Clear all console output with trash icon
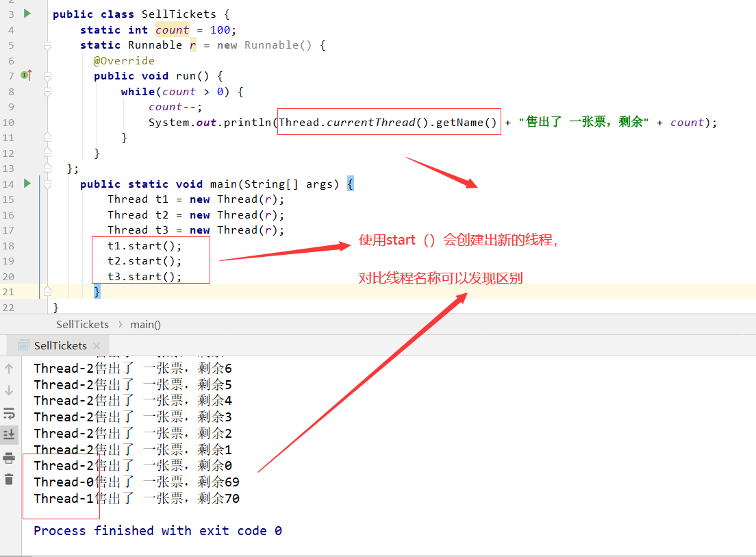Screen dimensions: 756x557 click(9, 480)
